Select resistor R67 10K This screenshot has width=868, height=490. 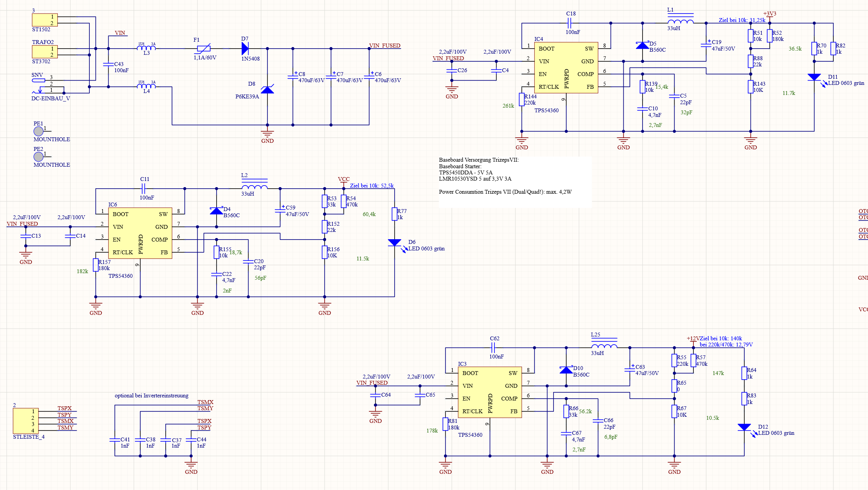674,411
